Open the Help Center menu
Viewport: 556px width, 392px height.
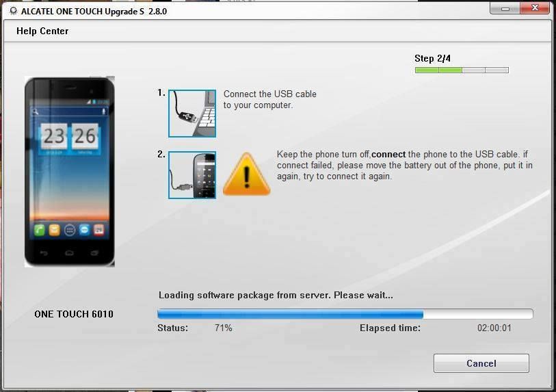click(x=42, y=31)
